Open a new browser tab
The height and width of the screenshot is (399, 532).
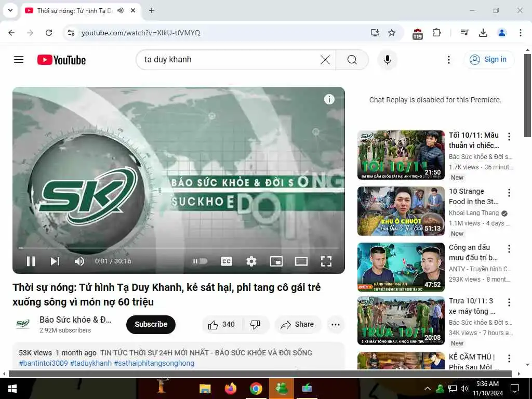[x=152, y=10]
